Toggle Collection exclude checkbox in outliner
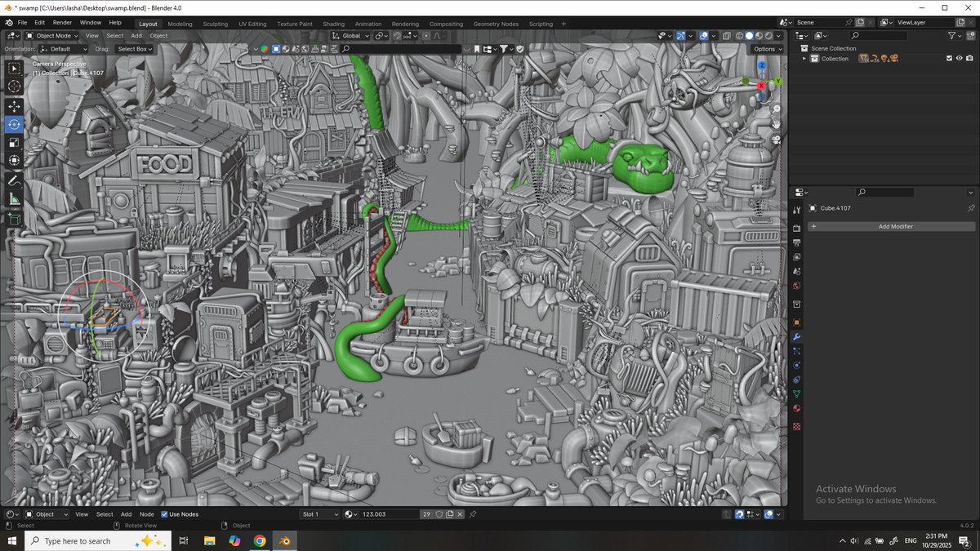980x551 pixels. point(949,58)
